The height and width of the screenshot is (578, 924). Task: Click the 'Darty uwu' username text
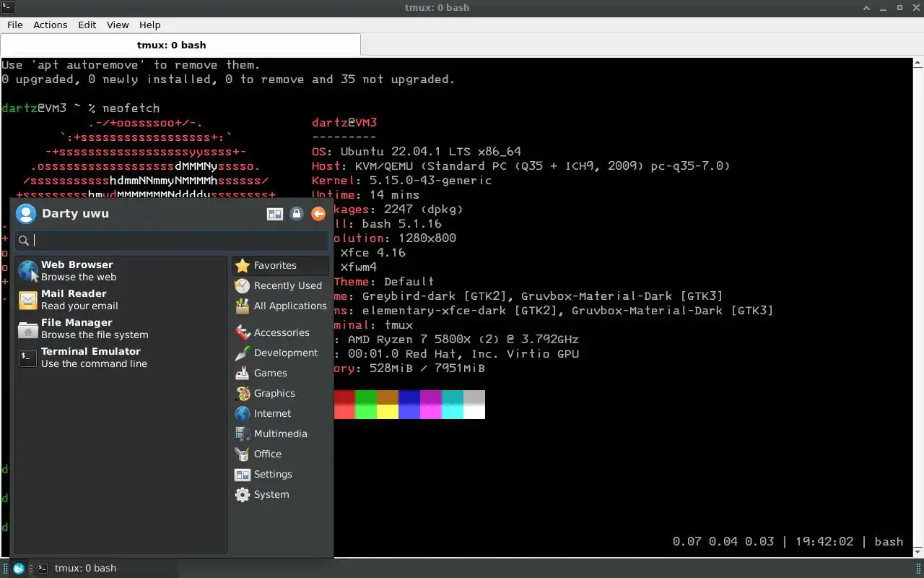[x=75, y=214]
